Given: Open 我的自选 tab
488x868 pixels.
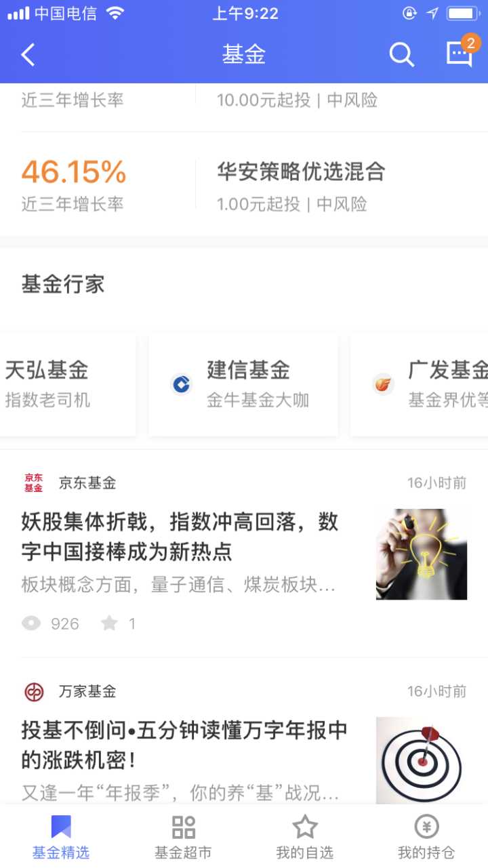Looking at the screenshot, I should click(305, 838).
